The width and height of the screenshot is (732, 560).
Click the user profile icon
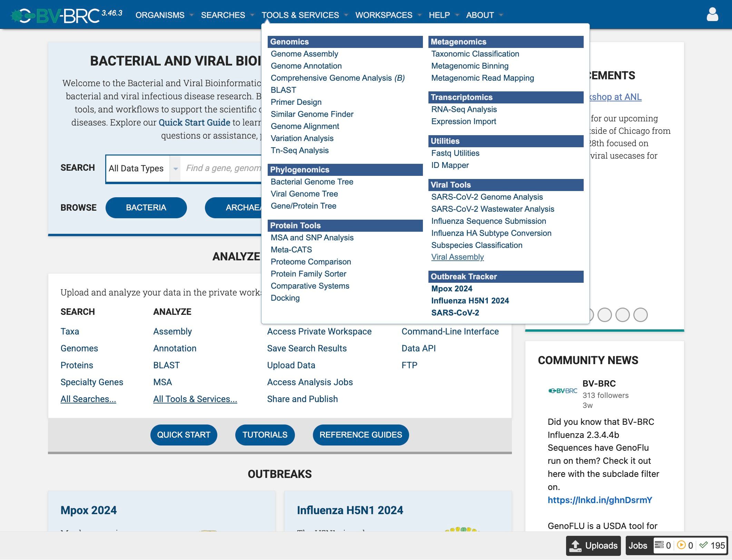(x=712, y=15)
